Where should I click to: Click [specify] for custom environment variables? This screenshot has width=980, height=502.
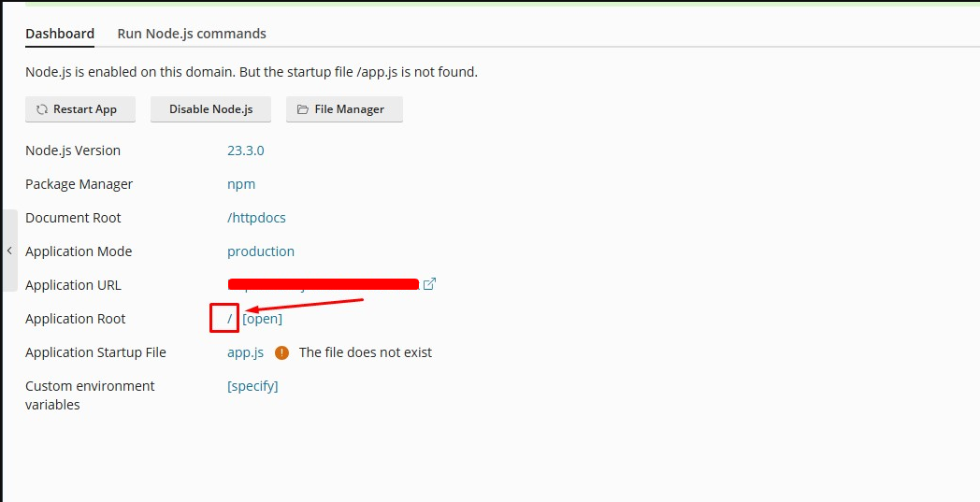tap(252, 386)
